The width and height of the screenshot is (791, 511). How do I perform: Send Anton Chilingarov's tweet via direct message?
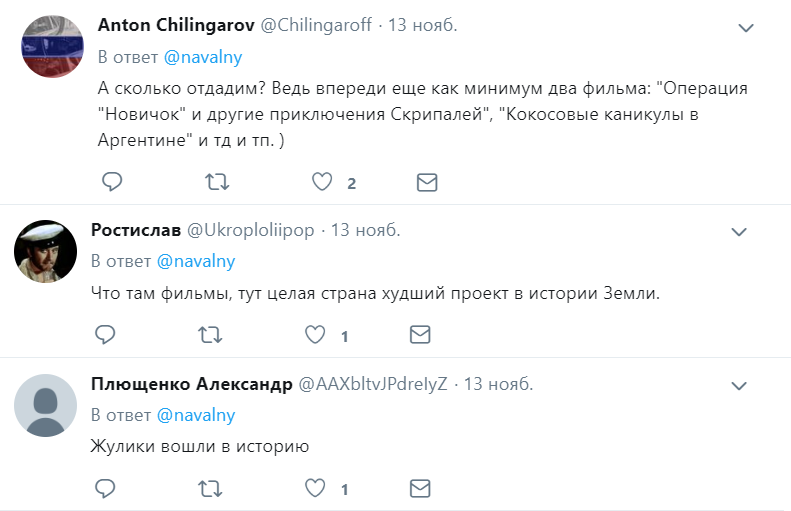[427, 182]
